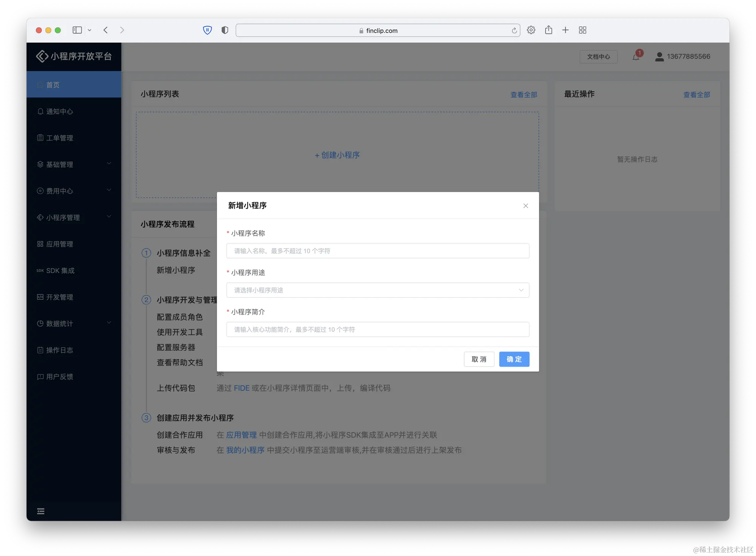Image resolution: width=756 pixels, height=556 pixels.
Task: Click the privacy shield icon in toolbar
Action: 225,30
